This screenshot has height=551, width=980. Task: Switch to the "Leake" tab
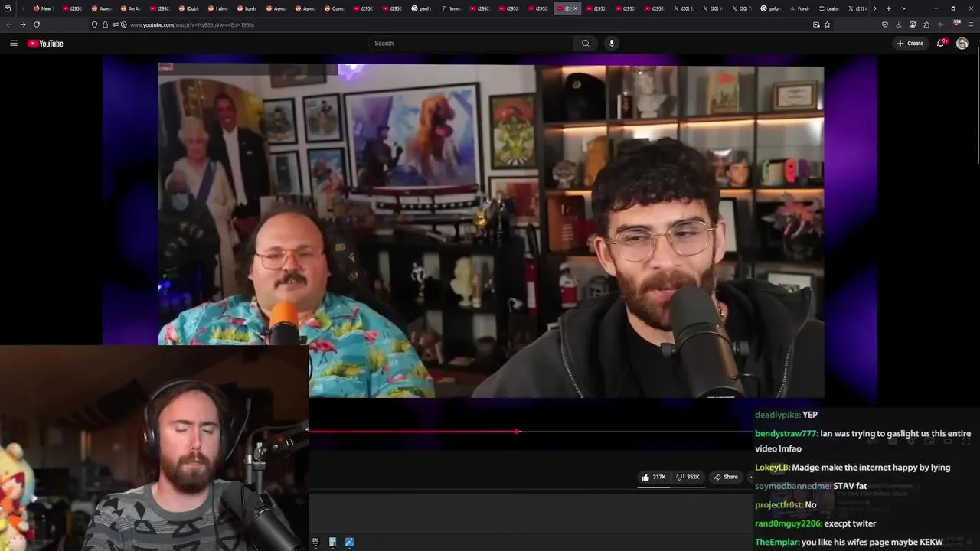(x=829, y=8)
